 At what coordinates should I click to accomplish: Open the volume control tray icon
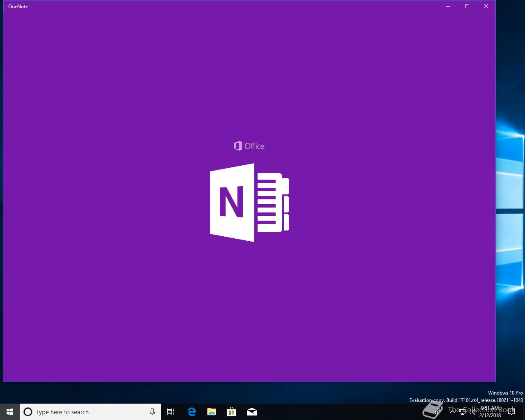click(x=472, y=412)
